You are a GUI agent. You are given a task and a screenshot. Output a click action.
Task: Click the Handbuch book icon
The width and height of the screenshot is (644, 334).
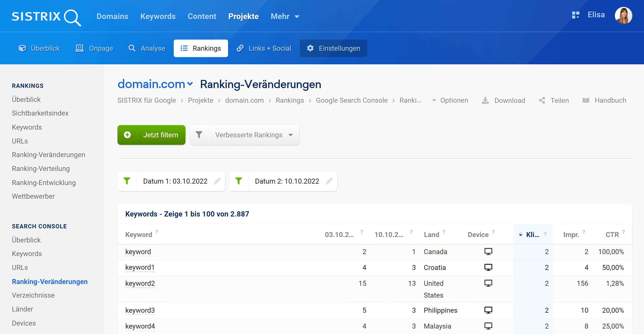[x=585, y=100]
